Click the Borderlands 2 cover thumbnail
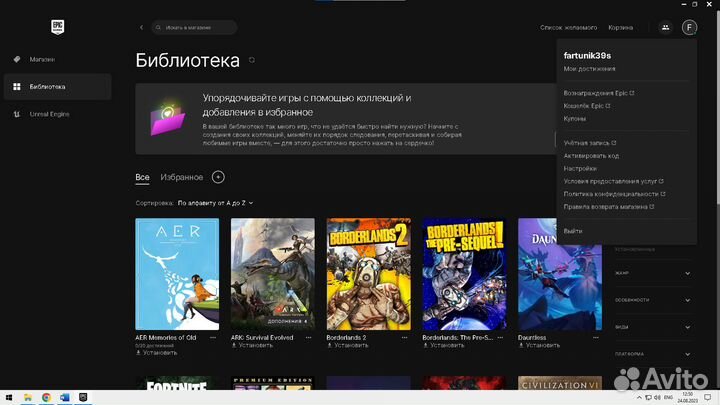The height and width of the screenshot is (405, 720). [368, 274]
